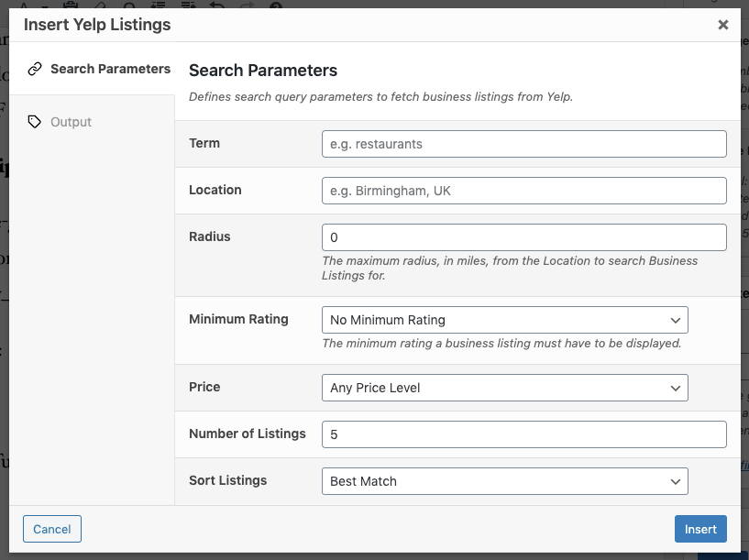Click the Insert Yelp Listings title
Image resolution: width=749 pixels, height=560 pixels.
pos(97,25)
